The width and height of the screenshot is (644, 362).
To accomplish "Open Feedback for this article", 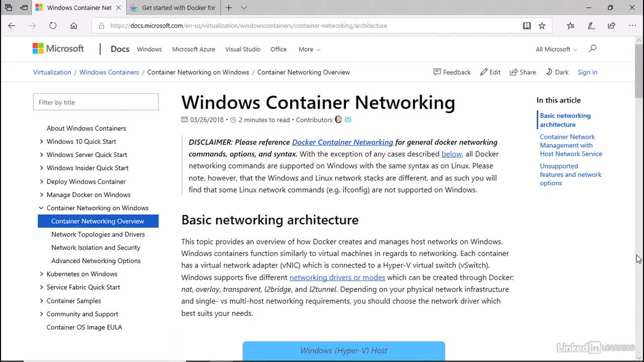I will click(x=452, y=72).
